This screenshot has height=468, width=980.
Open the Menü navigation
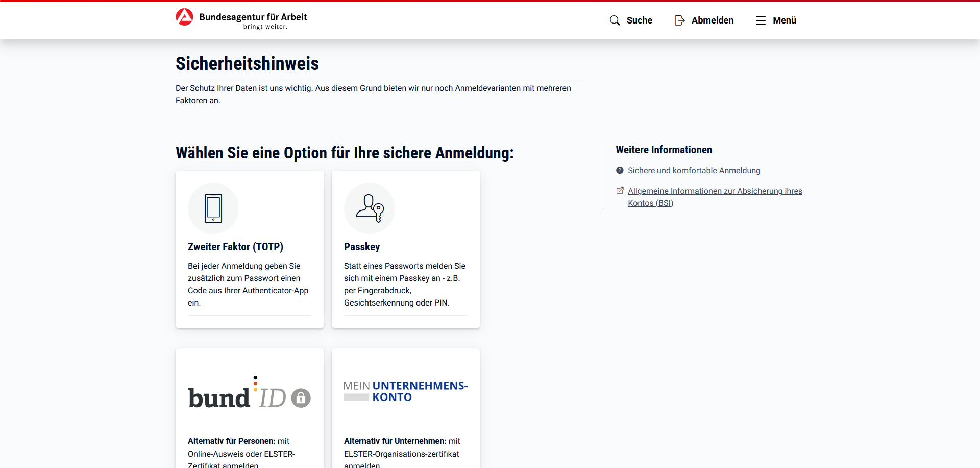(784, 20)
